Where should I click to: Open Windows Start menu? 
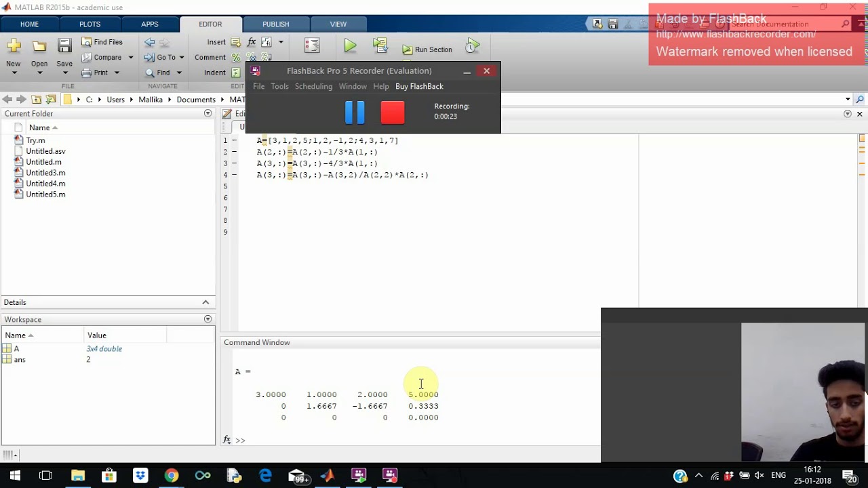[15, 475]
